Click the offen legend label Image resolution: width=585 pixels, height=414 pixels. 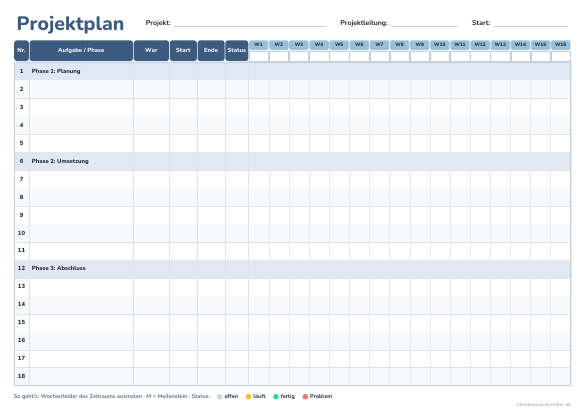click(231, 396)
